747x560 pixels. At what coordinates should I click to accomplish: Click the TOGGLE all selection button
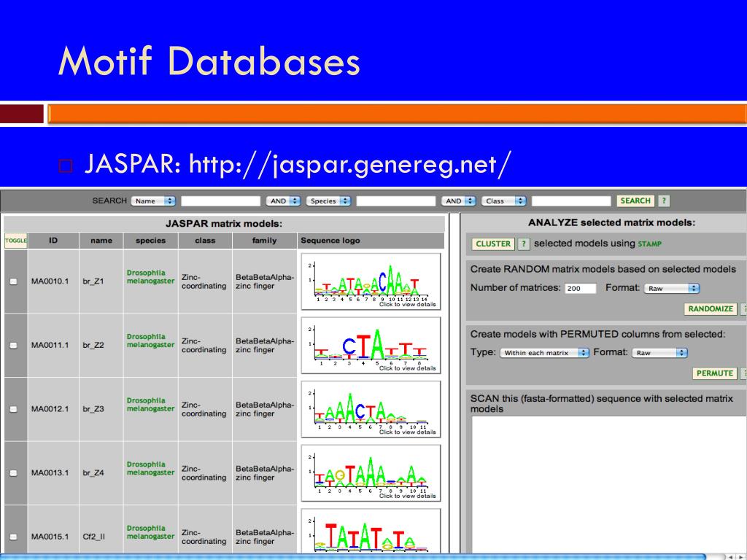(16, 241)
